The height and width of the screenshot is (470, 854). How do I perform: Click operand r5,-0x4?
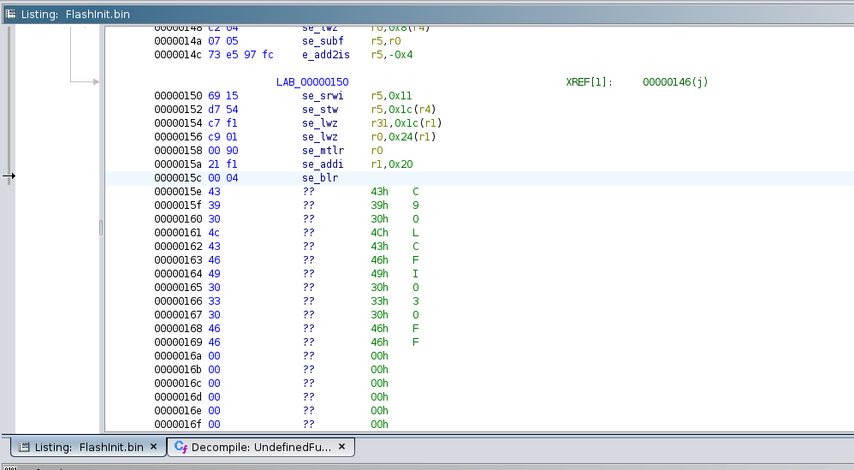point(391,55)
